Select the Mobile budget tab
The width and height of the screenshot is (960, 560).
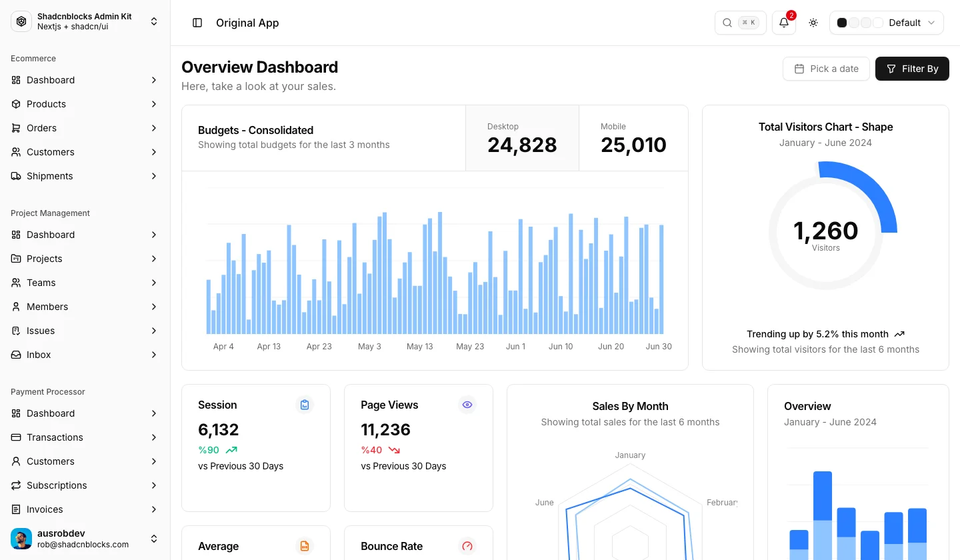pos(633,138)
